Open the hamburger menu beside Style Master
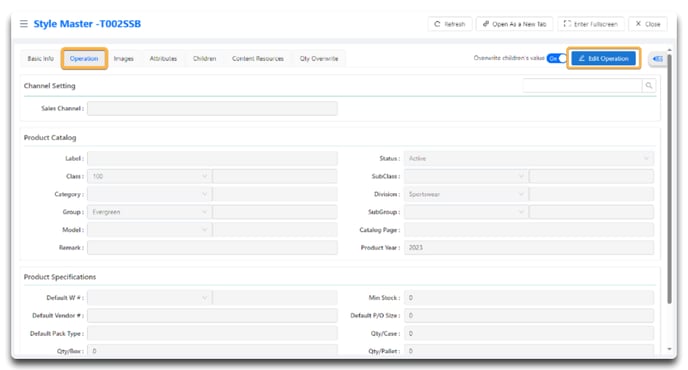 pos(24,24)
